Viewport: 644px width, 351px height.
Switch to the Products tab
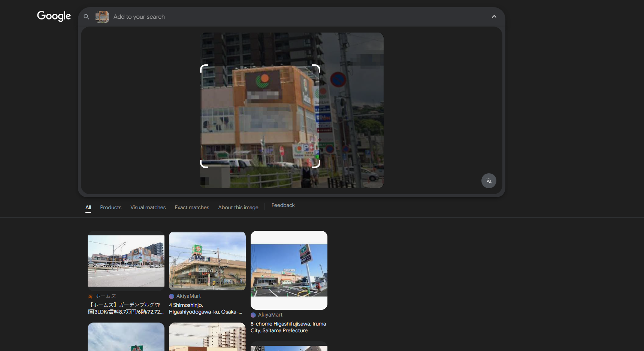pos(111,208)
